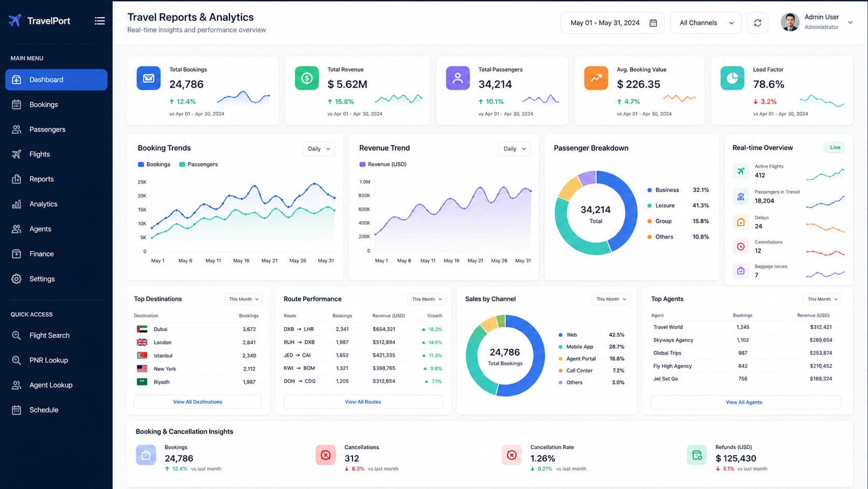
Task: Toggle the Revenue (USD) legend series
Action: (x=383, y=164)
